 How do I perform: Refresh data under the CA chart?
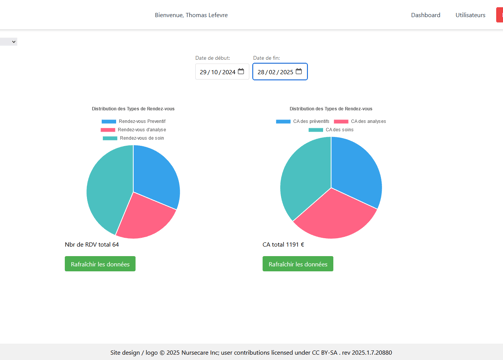tap(298, 264)
